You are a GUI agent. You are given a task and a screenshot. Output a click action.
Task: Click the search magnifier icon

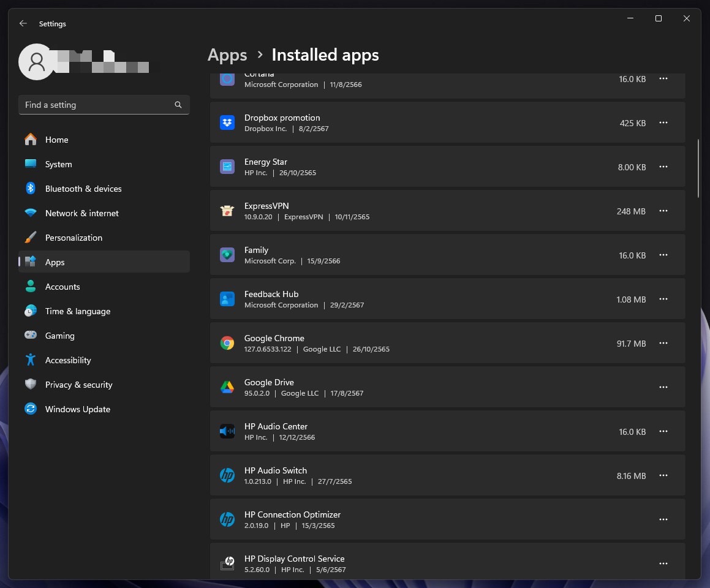178,105
